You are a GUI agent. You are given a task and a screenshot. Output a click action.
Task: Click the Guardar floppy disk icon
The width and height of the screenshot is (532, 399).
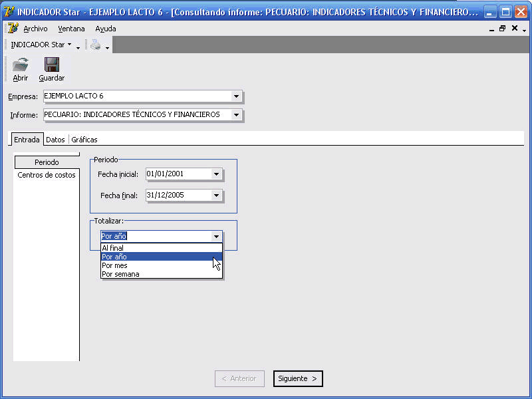click(52, 65)
